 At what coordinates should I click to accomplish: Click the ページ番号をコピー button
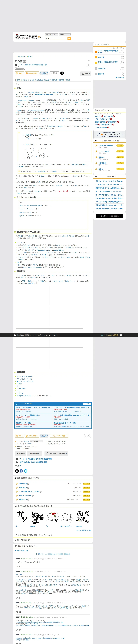pos(36,441)
